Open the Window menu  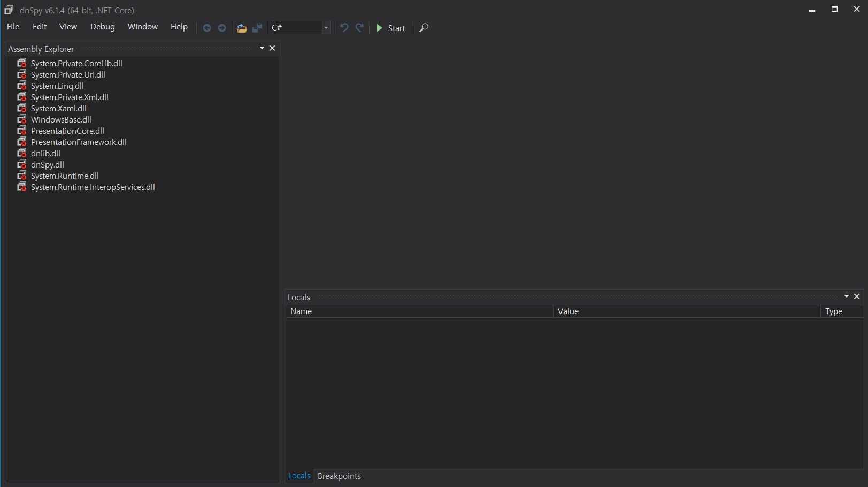coord(143,27)
